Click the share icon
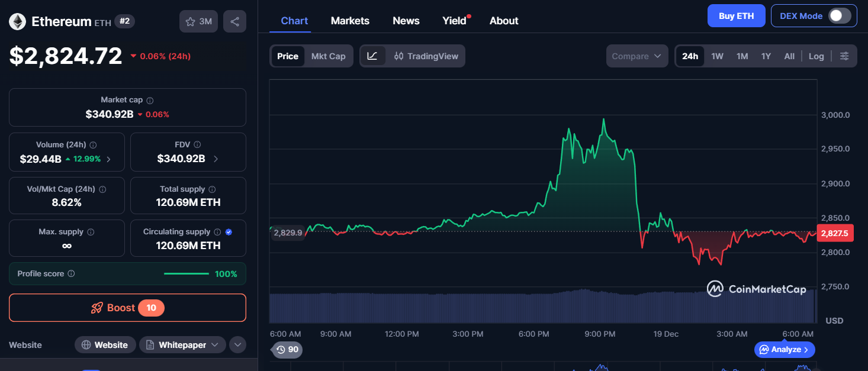The height and width of the screenshot is (371, 868). (x=234, y=21)
